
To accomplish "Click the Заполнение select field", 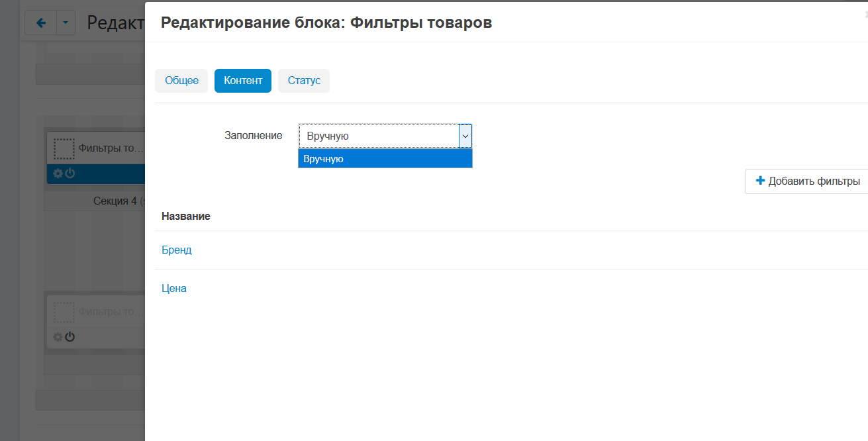I will click(378, 136).
